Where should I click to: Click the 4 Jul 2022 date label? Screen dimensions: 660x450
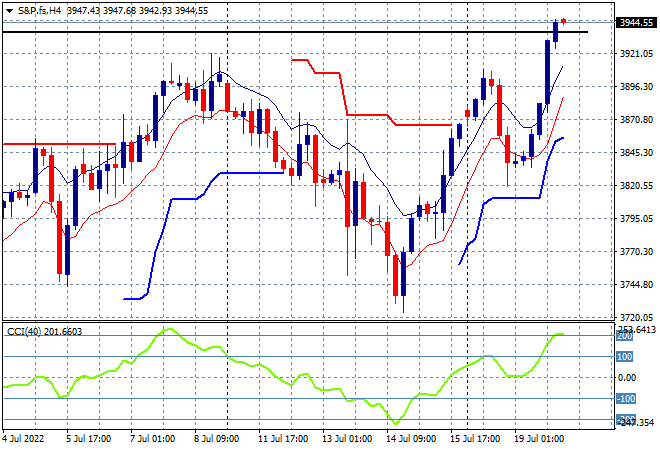click(23, 439)
